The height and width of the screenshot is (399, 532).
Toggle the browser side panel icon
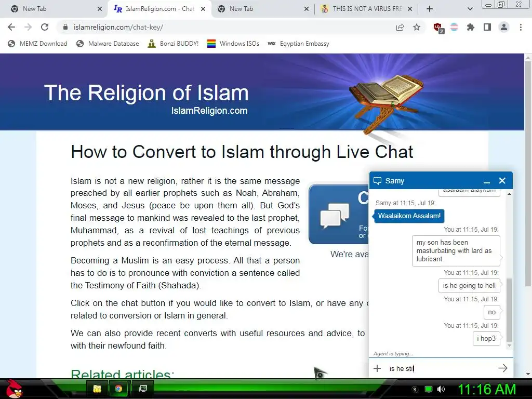tap(487, 27)
